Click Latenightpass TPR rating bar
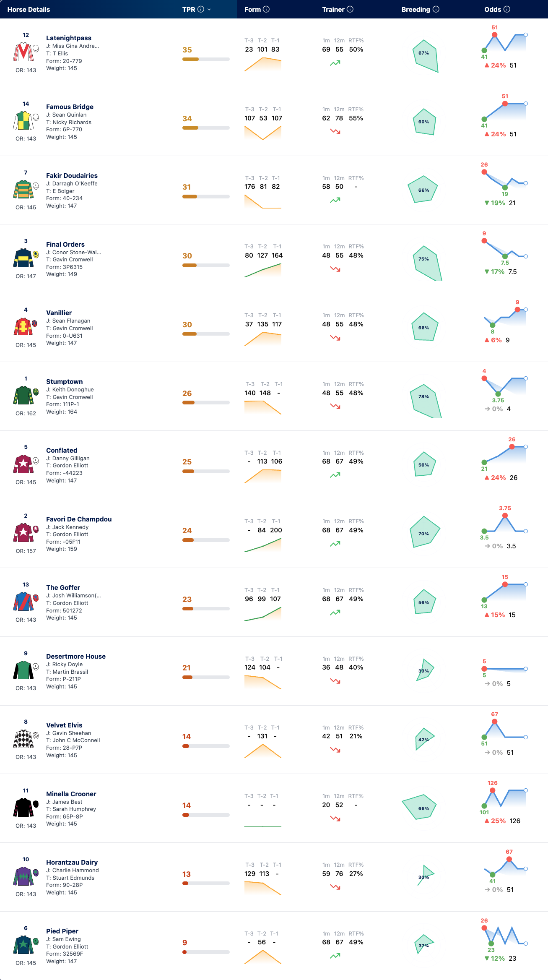Viewport: 548px width, 980px height. 206,59
